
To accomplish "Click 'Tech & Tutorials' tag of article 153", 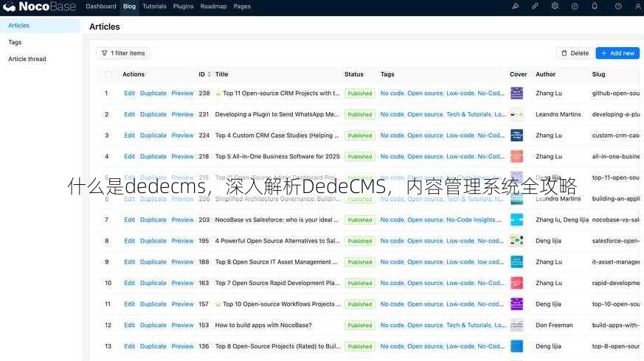I will 468,326.
